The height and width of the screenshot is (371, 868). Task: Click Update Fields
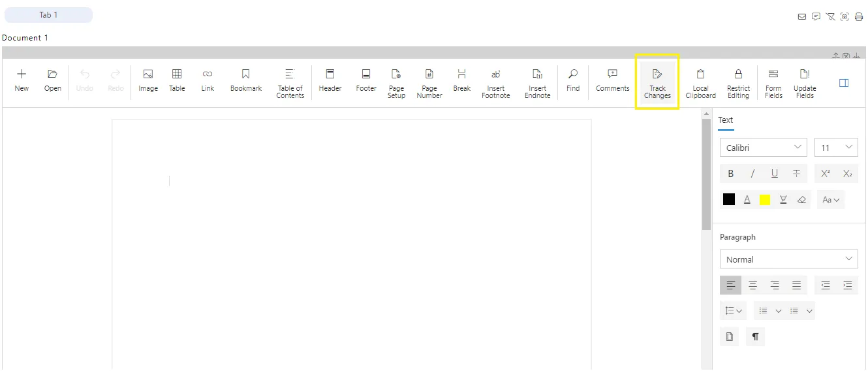pyautogui.click(x=805, y=84)
